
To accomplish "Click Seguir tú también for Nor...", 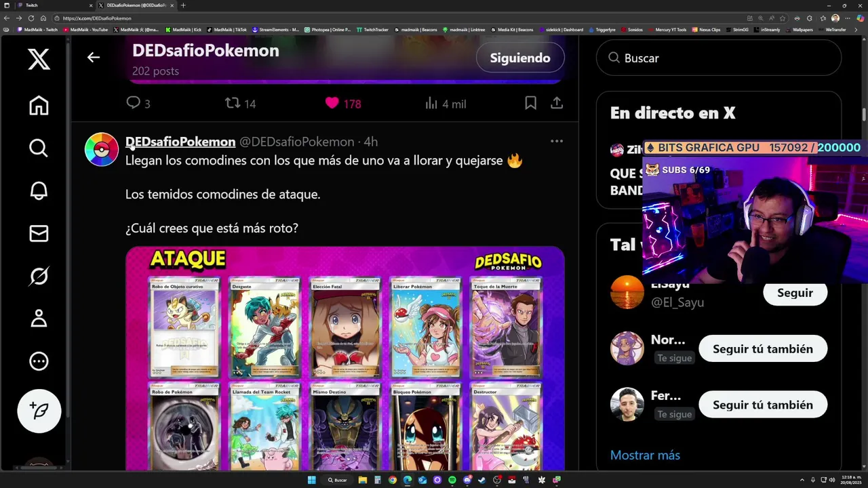I will pyautogui.click(x=763, y=349).
